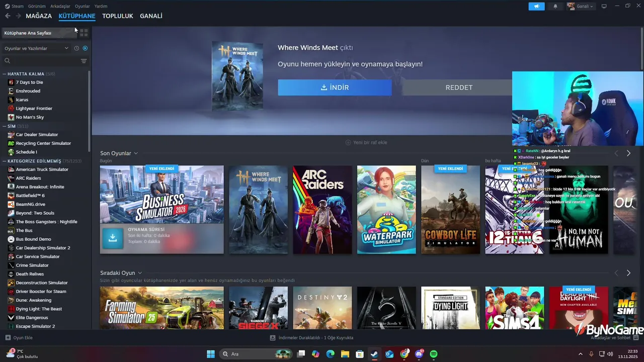Open File Explorer from the taskbar
Screen dimensions: 644x362
(345, 354)
